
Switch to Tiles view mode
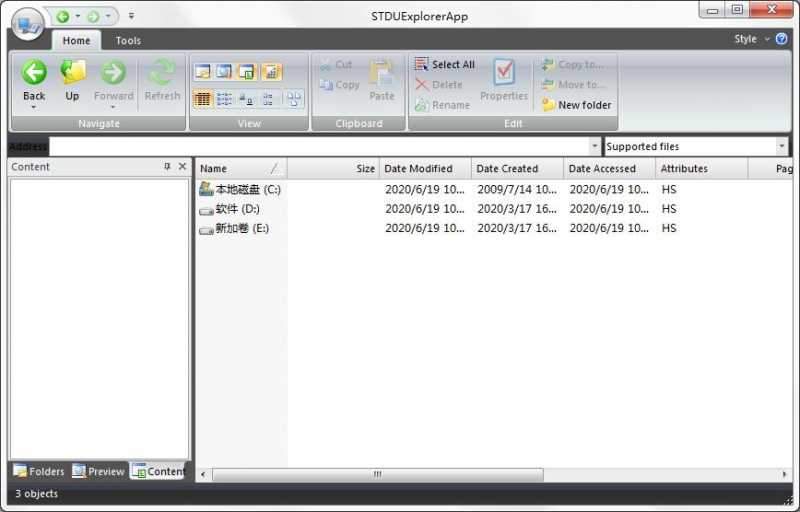pyautogui.click(x=268, y=99)
